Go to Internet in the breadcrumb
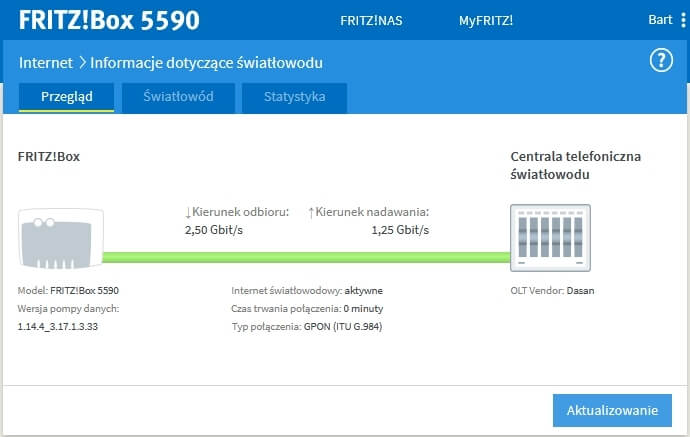 pyautogui.click(x=46, y=62)
